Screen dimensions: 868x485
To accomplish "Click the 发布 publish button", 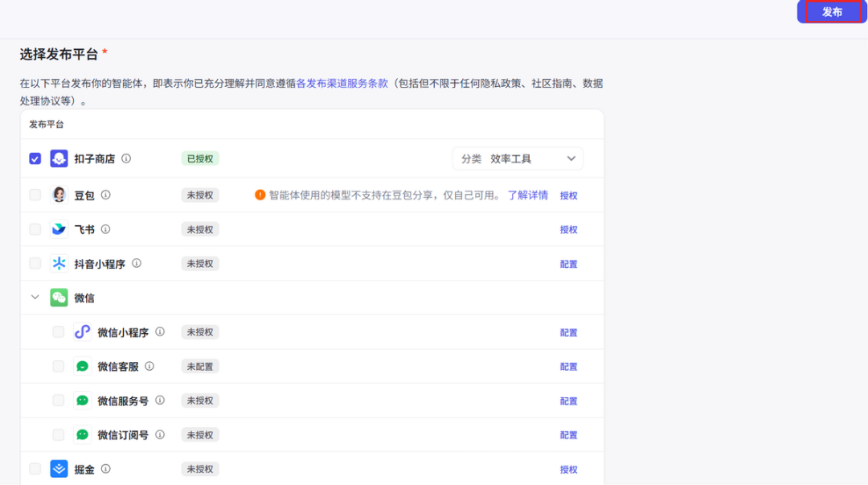I will [832, 11].
